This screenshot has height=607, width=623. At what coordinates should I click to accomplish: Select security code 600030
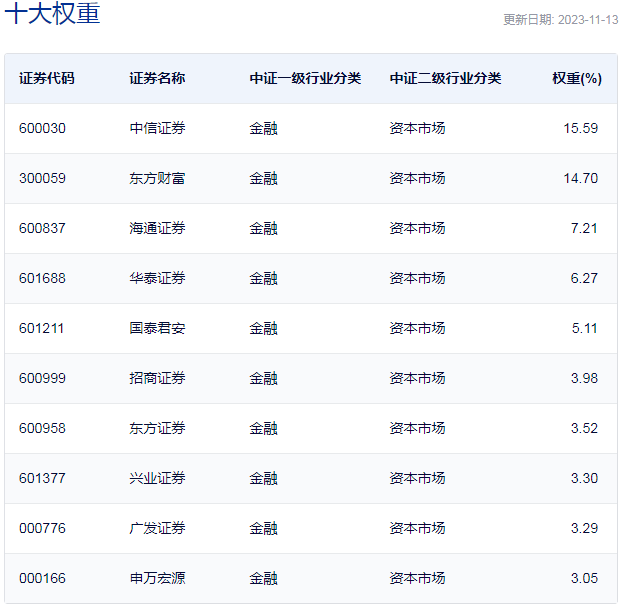[x=42, y=128]
